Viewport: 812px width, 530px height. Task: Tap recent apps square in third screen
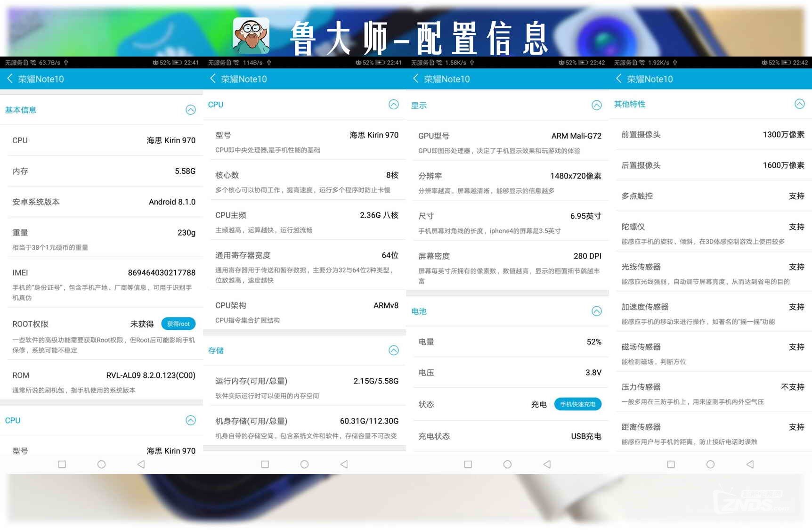468,464
